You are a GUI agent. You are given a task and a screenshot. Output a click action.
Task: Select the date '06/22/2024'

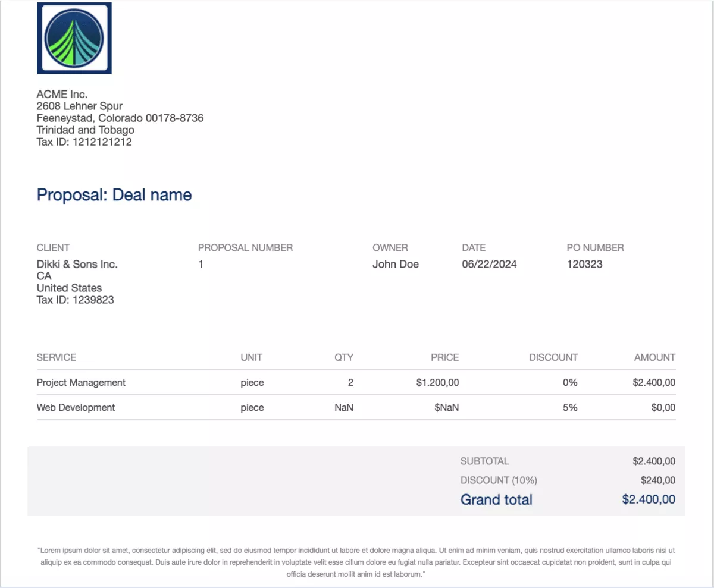pyautogui.click(x=489, y=264)
